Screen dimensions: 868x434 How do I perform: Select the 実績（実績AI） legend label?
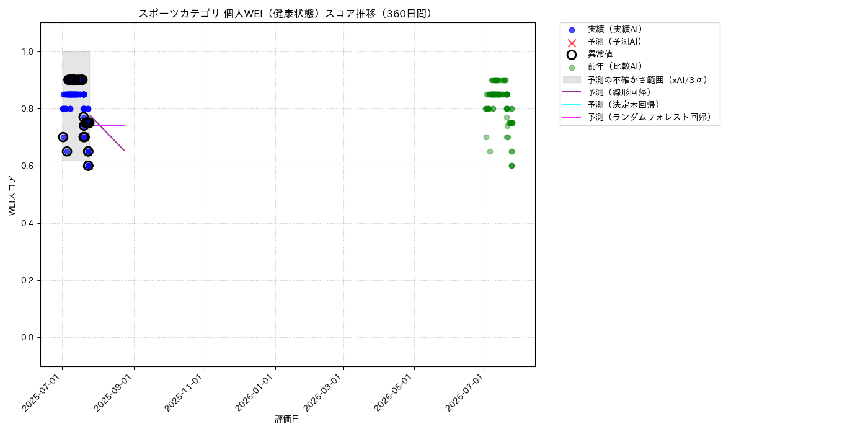click(x=614, y=30)
